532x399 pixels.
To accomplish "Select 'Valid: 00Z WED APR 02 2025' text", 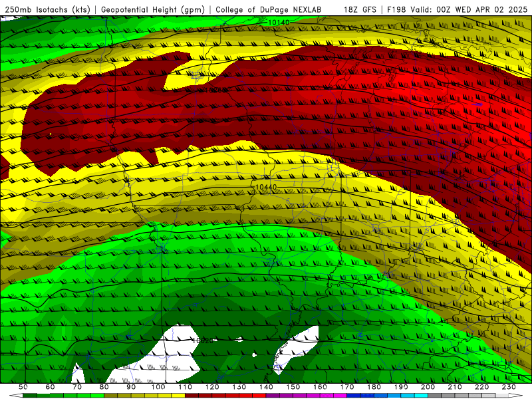I will click(469, 9).
